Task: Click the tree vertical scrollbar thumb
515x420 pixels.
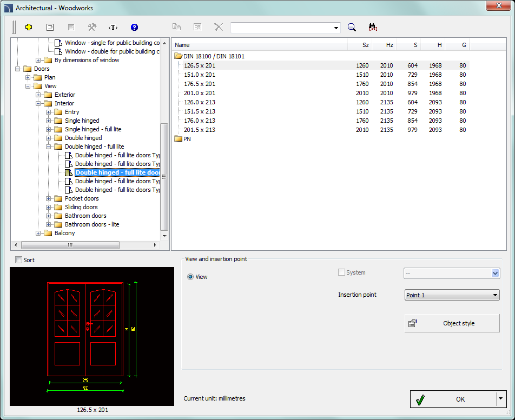Action: pos(164,177)
